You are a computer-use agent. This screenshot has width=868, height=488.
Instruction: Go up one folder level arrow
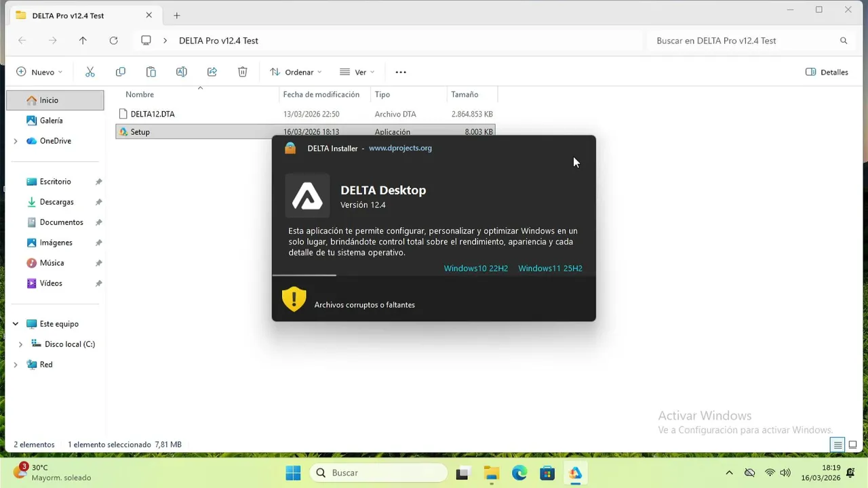pyautogui.click(x=83, y=41)
